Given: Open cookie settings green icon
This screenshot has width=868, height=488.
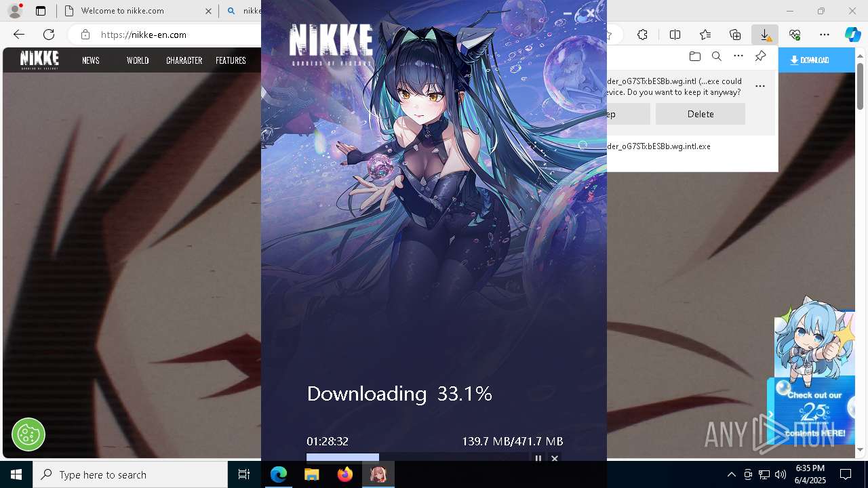Looking at the screenshot, I should click(28, 434).
